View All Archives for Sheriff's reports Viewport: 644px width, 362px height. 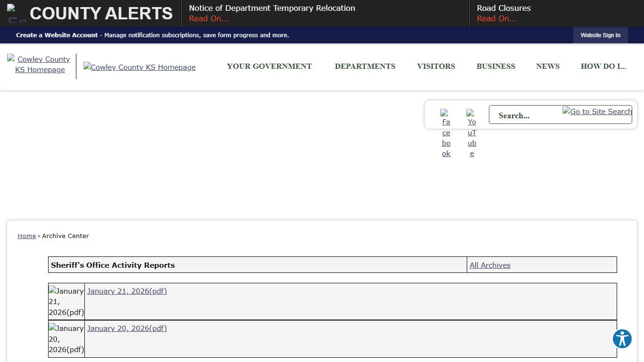490,265
